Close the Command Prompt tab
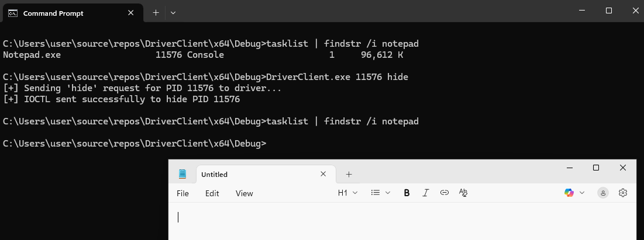 point(132,13)
